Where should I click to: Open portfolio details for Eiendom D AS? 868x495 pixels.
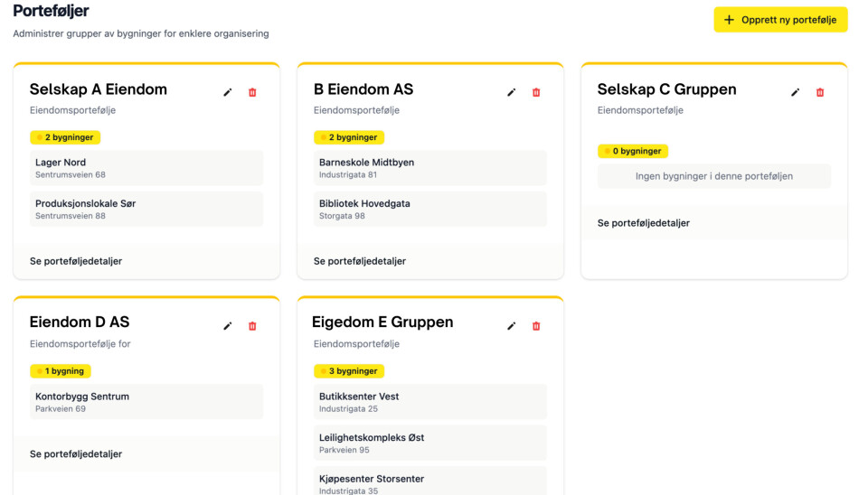[76, 454]
